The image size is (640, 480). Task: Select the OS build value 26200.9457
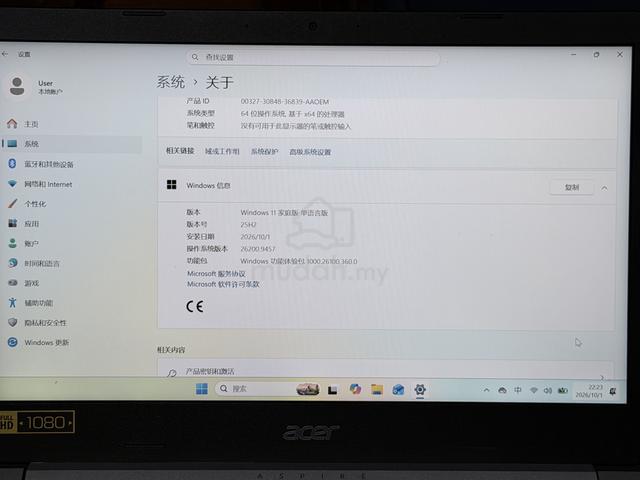[x=258, y=249]
